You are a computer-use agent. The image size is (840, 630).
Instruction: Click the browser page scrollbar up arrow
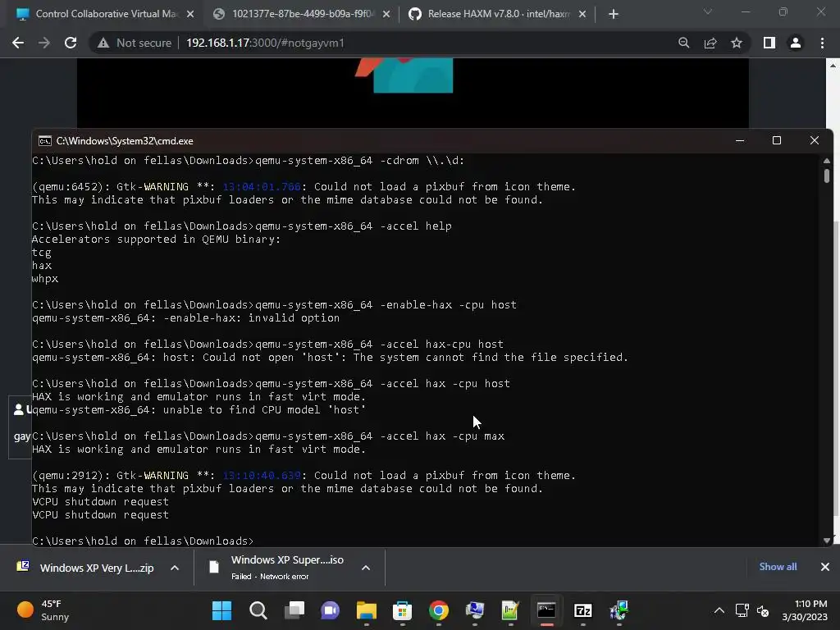pos(833,66)
